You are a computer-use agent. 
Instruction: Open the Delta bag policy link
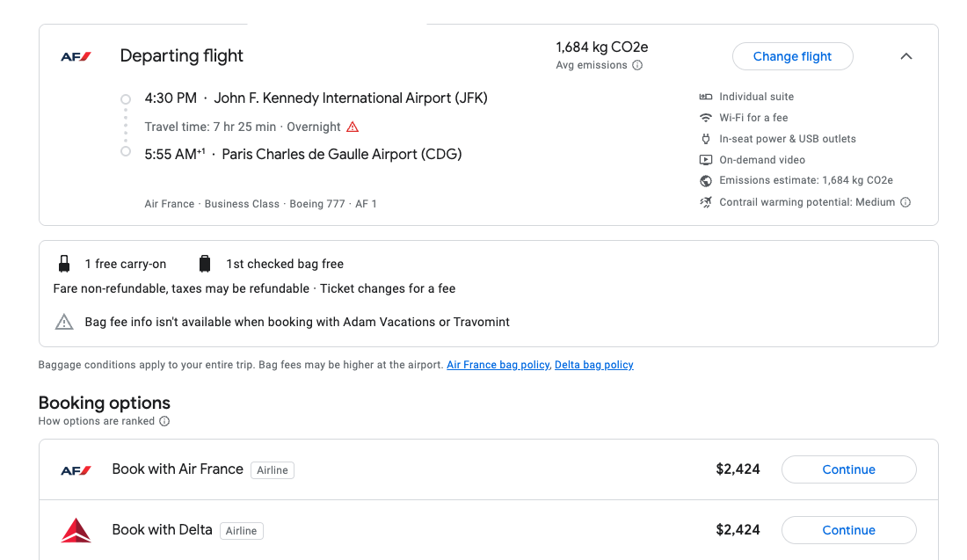click(x=593, y=364)
